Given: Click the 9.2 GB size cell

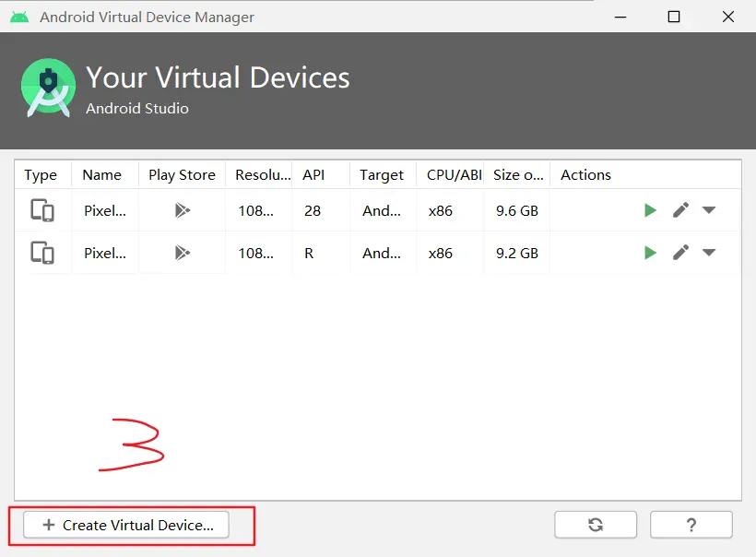Looking at the screenshot, I should [x=517, y=254].
